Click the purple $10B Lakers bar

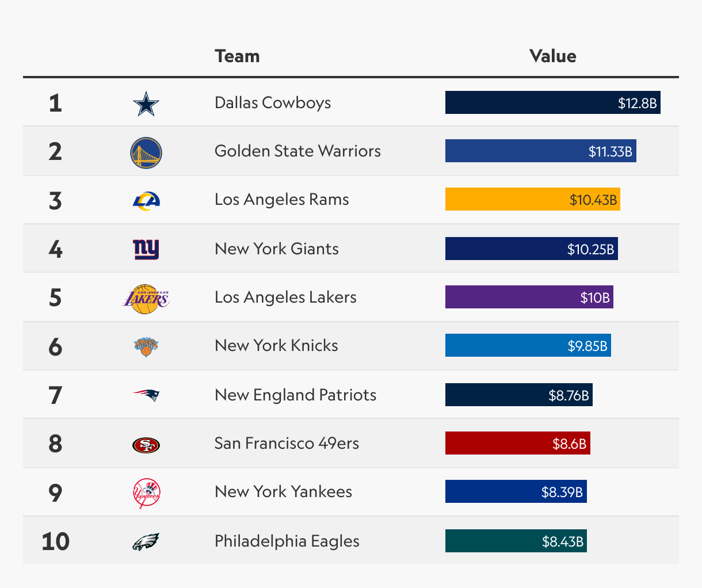click(529, 297)
